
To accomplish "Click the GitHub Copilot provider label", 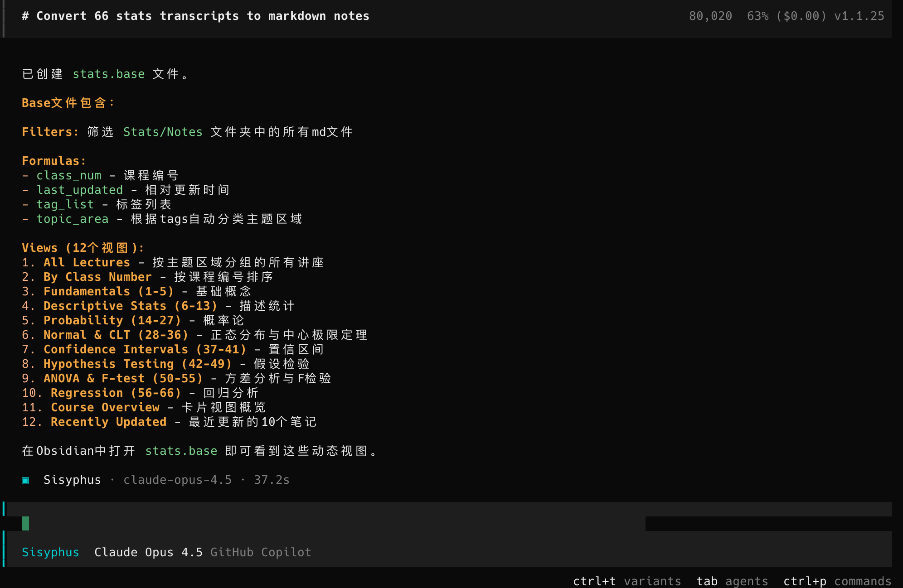I will click(261, 552).
